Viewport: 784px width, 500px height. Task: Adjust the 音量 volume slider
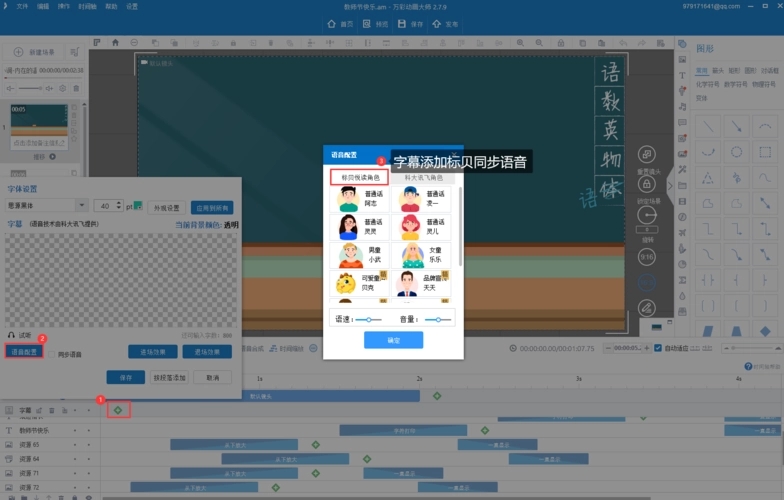tap(438, 320)
